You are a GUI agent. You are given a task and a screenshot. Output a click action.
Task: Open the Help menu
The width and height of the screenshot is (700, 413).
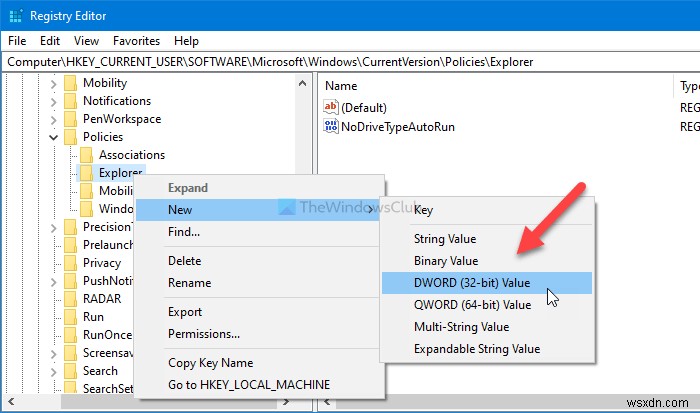(186, 41)
